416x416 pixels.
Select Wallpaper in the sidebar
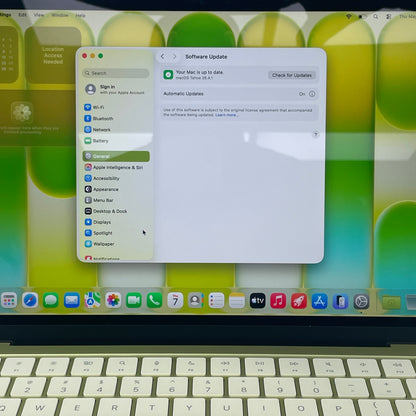[x=116, y=244]
